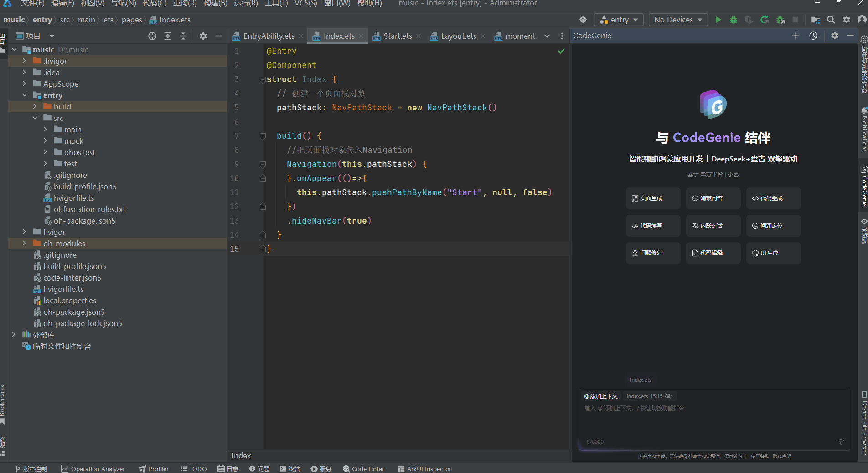868x473 pixels.
Task: Expand all icon in project panel header
Action: tap(168, 36)
